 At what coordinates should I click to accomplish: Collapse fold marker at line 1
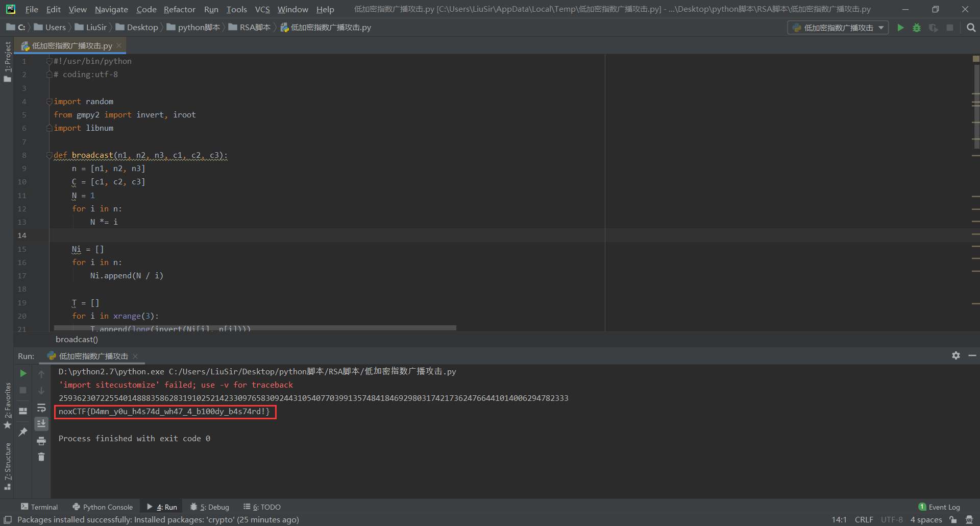tap(49, 61)
